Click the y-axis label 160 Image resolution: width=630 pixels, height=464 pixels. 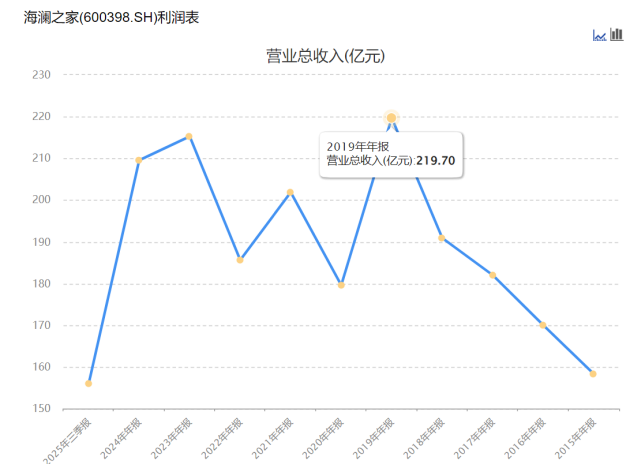pyautogui.click(x=41, y=367)
